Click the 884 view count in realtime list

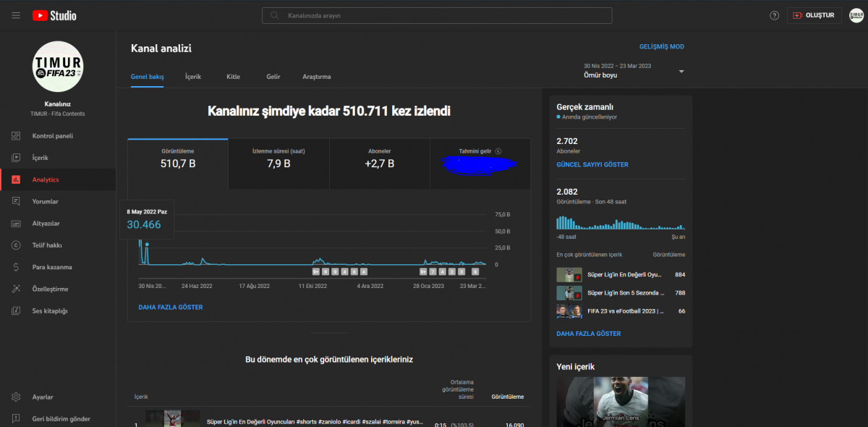coord(679,275)
